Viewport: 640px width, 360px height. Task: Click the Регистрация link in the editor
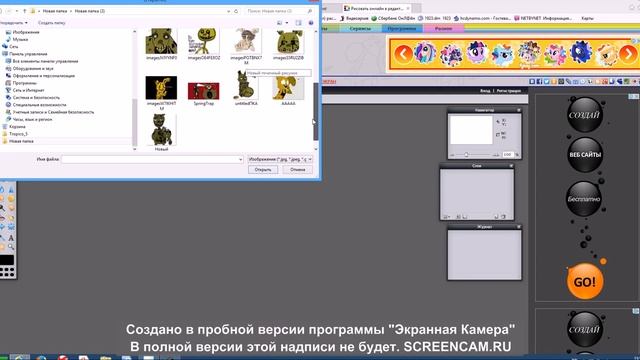(509, 91)
